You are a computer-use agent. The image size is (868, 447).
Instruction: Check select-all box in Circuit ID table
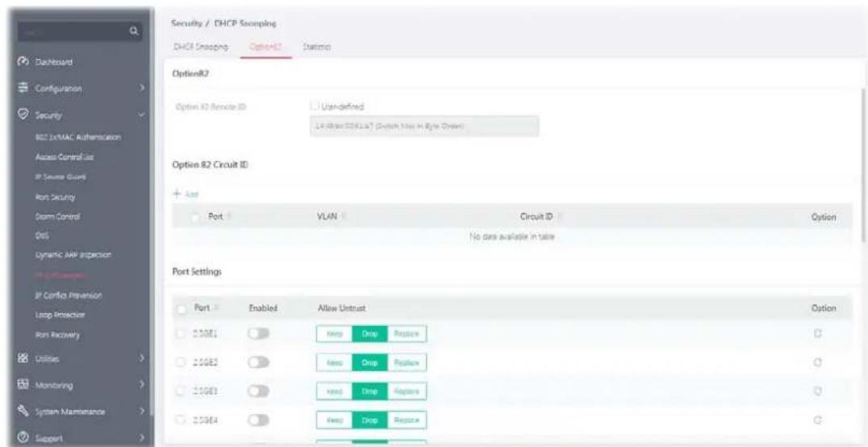point(195,218)
